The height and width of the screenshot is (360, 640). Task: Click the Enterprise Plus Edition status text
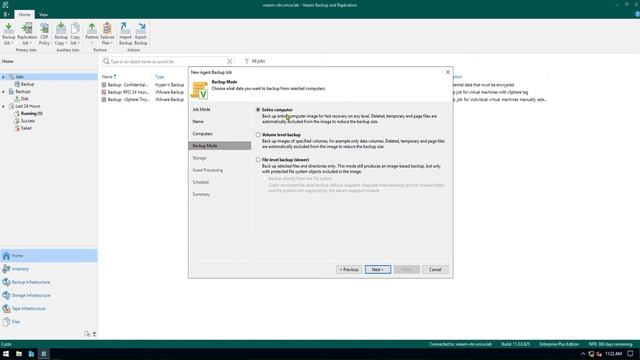[559, 344]
